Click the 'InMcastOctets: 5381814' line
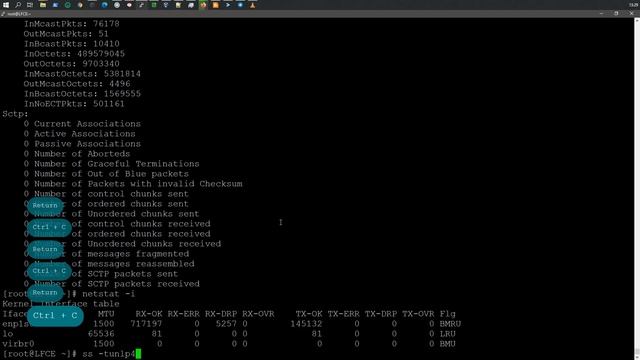The height and width of the screenshot is (360, 640). pos(82,74)
